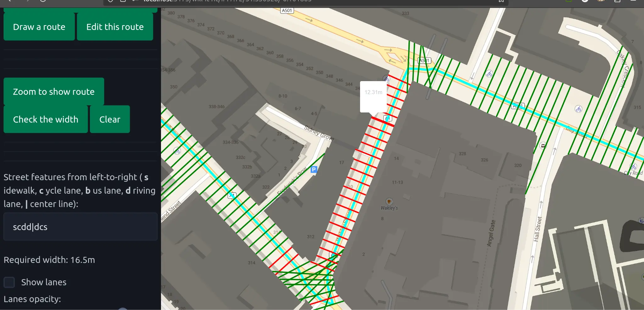Click the post box icon near 320

click(543, 145)
